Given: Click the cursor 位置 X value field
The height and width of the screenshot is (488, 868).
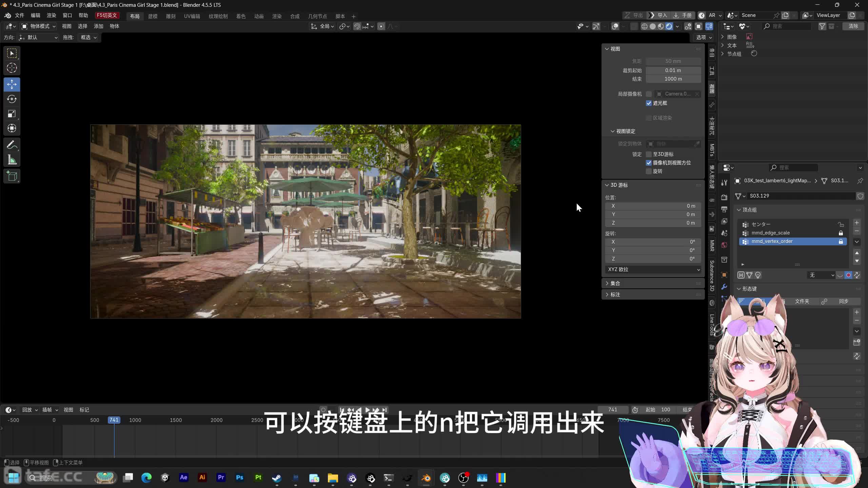Looking at the screenshot, I should [653, 206].
